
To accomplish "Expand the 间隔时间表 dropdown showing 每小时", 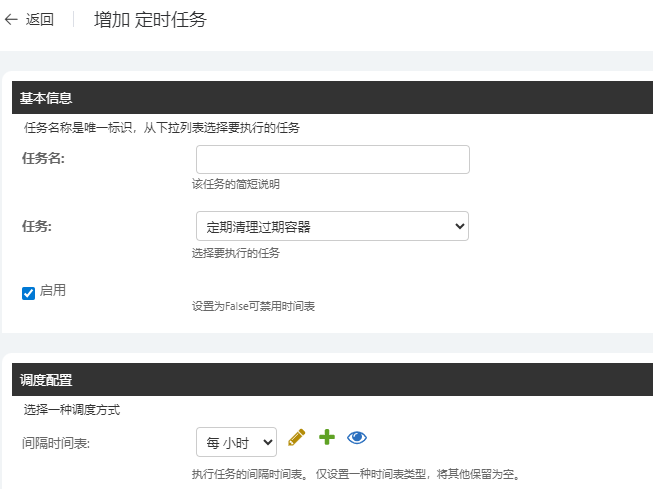I will (236, 441).
